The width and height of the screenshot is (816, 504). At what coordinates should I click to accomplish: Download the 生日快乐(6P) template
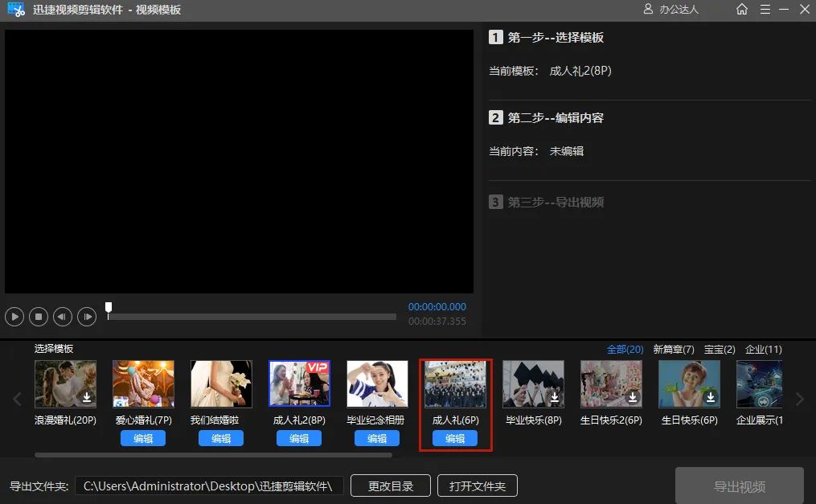[711, 397]
